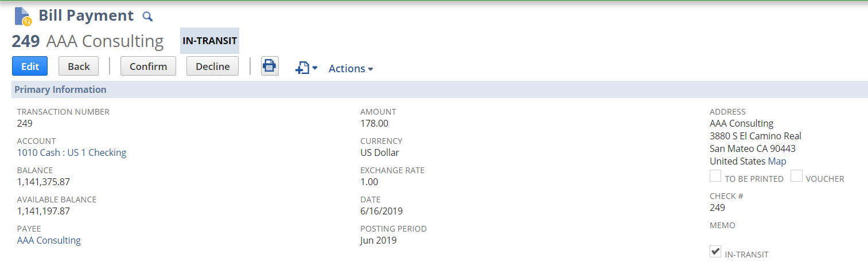Click the new-document plus icon

coord(302,68)
